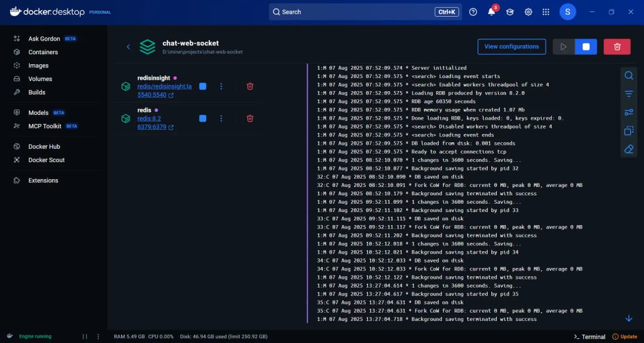
Task: Delete the chat-web-socket stack
Action: tap(617, 47)
